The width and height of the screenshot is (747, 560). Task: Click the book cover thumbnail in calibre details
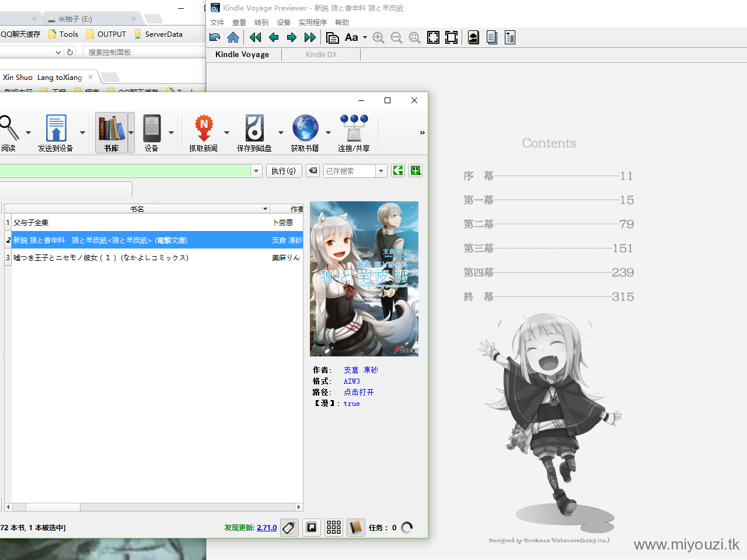pos(364,279)
